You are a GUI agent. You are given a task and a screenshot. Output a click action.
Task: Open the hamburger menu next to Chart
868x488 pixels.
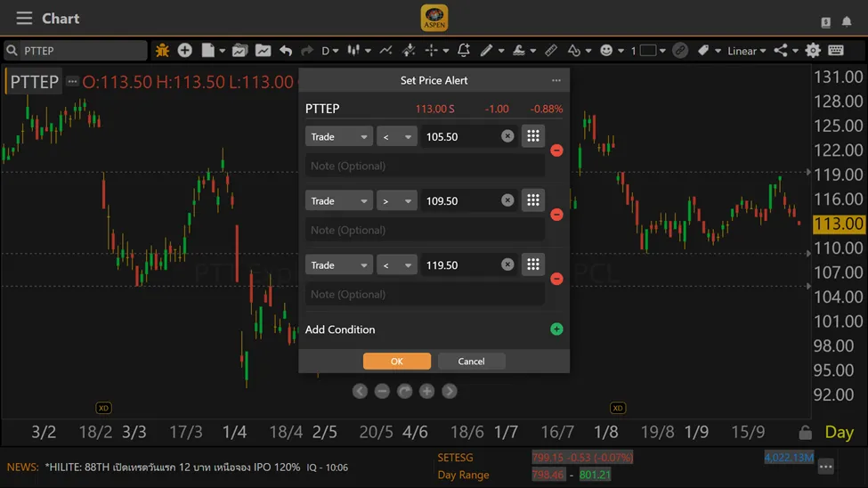pos(24,19)
